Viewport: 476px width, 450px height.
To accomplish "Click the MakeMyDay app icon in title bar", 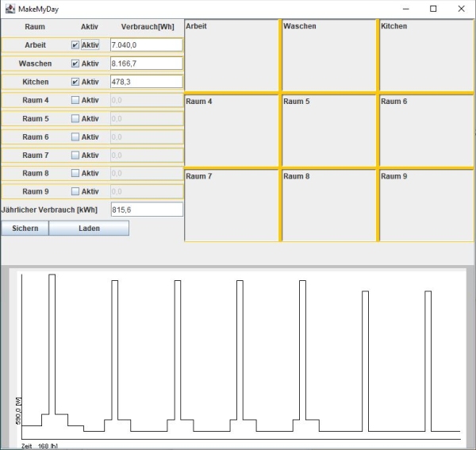I will 10,9.
